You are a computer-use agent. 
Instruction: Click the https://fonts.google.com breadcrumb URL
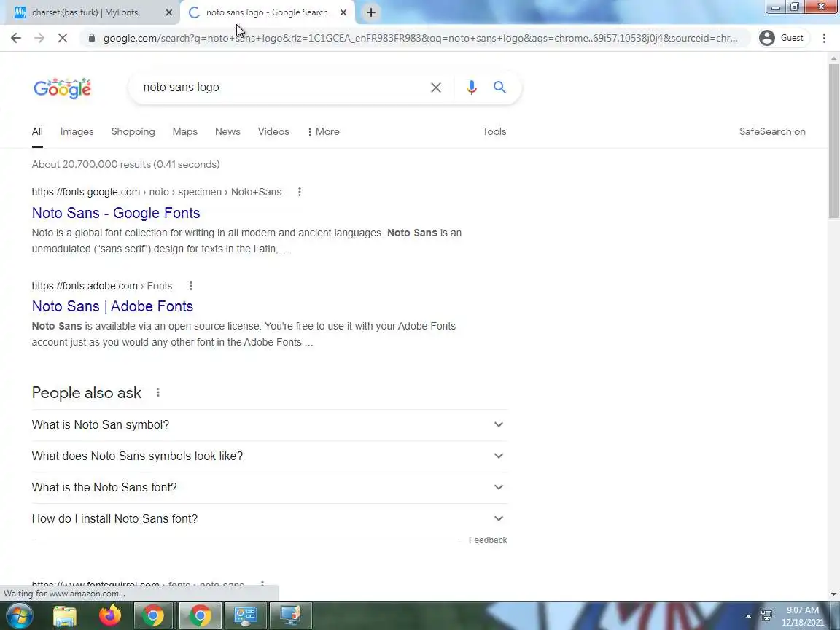click(86, 192)
